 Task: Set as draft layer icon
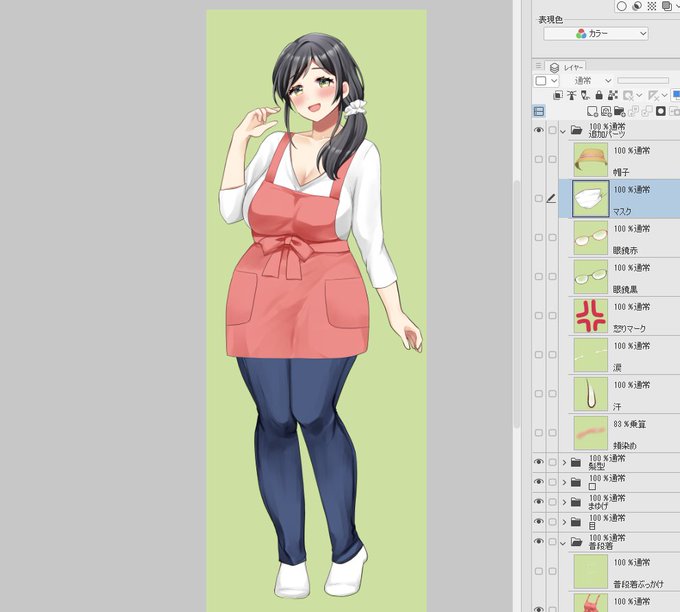point(585,95)
